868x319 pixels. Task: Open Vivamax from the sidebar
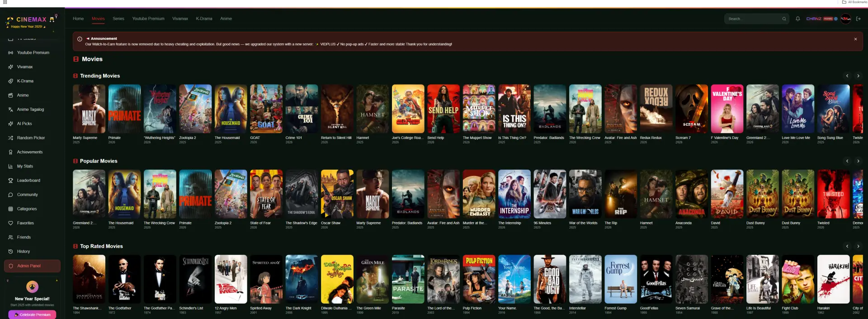[x=33, y=67]
